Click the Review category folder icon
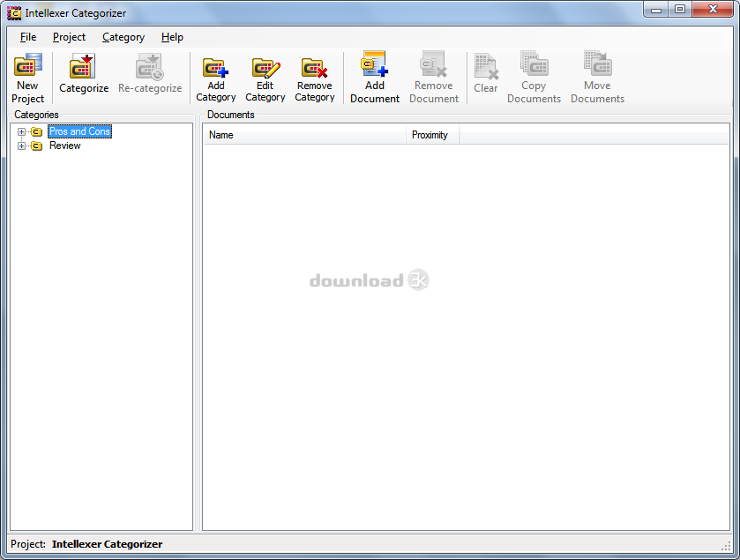Viewport: 740px width, 560px height. click(37, 146)
